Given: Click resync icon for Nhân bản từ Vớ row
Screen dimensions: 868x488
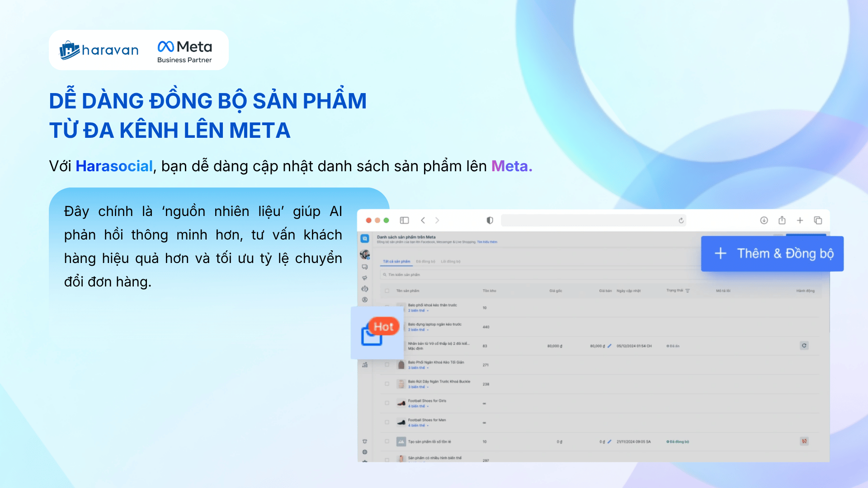Looking at the screenshot, I should [x=804, y=346].
